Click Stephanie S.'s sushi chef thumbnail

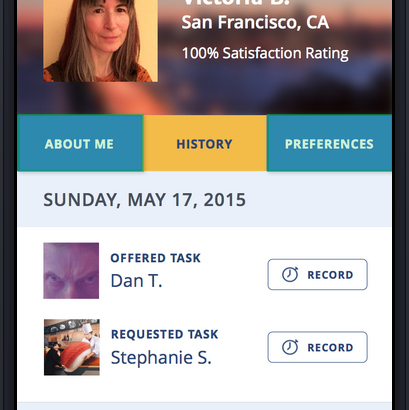pos(72,347)
